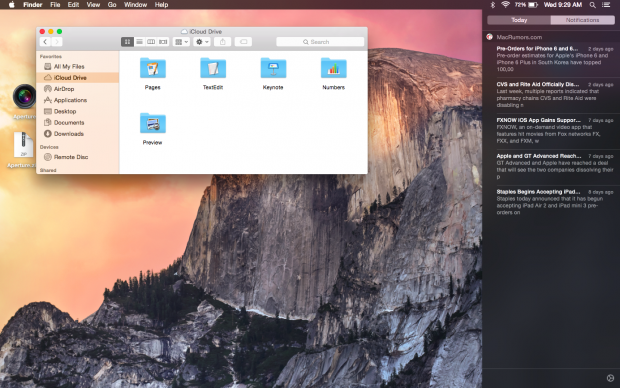Image resolution: width=620 pixels, height=388 pixels.
Task: Open Apple and GT Advanced article
Action: [x=555, y=167]
